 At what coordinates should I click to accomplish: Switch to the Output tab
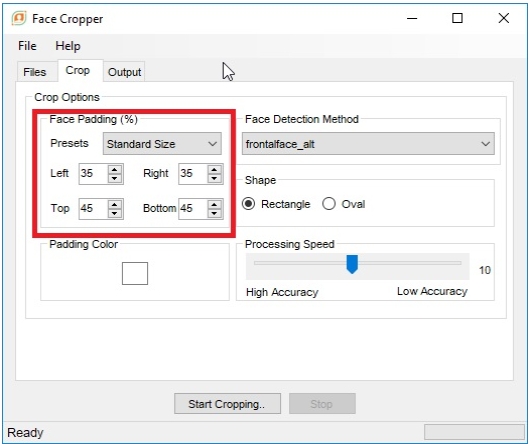click(x=124, y=72)
